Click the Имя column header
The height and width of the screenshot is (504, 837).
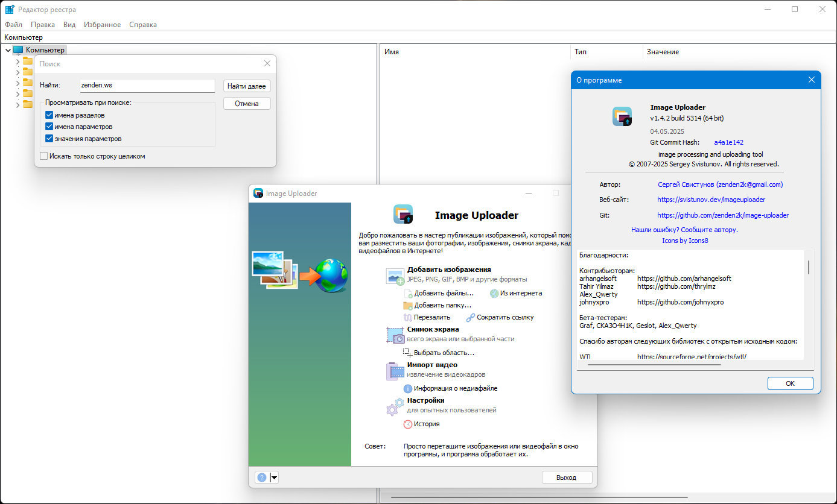(475, 52)
